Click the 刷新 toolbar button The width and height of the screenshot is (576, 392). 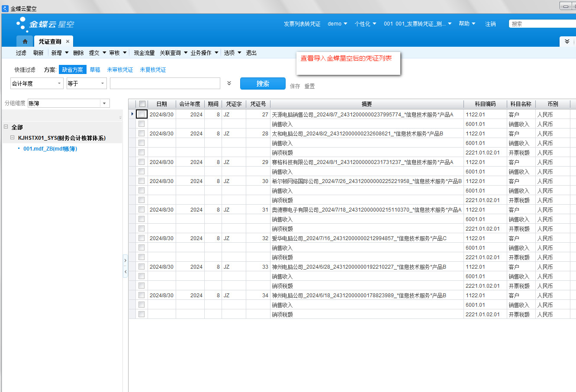click(39, 53)
